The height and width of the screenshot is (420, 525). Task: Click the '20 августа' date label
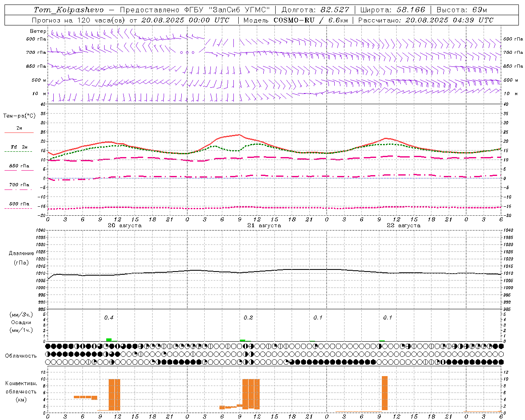pyautogui.click(x=125, y=226)
